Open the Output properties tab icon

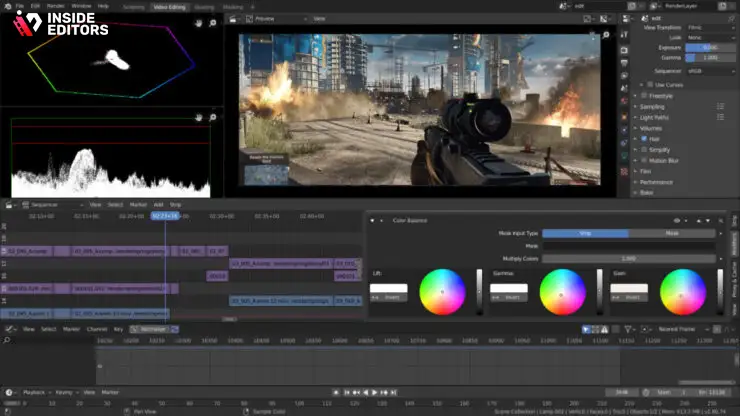[x=624, y=63]
